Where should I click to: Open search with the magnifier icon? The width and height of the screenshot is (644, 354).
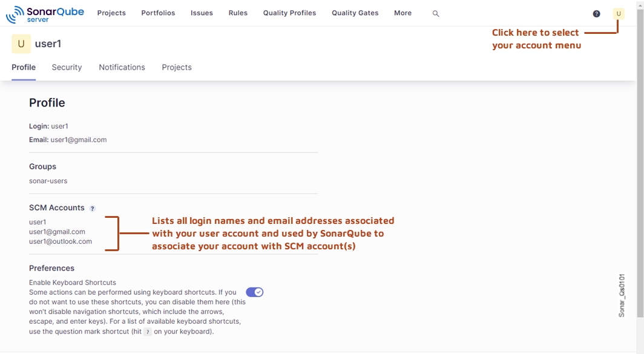[x=436, y=13]
